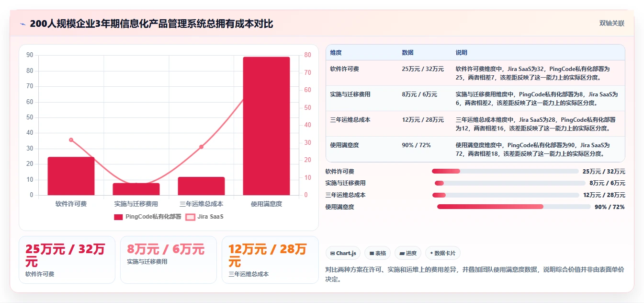Open the 8万元 / 6万元 data card

point(169,260)
